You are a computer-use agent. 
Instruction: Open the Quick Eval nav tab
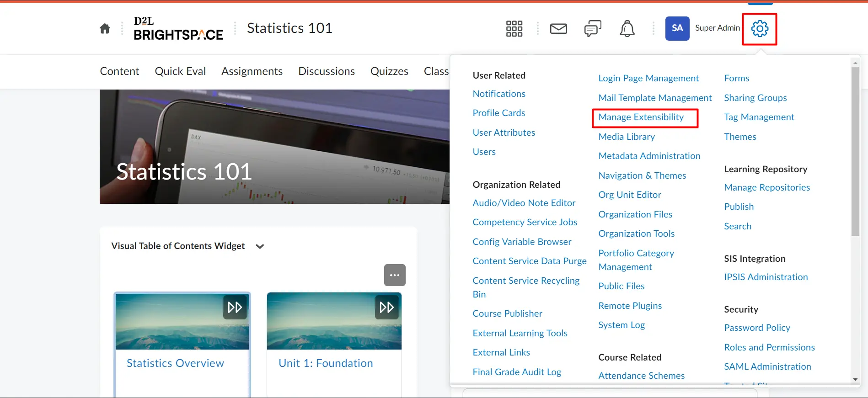pyautogui.click(x=180, y=71)
